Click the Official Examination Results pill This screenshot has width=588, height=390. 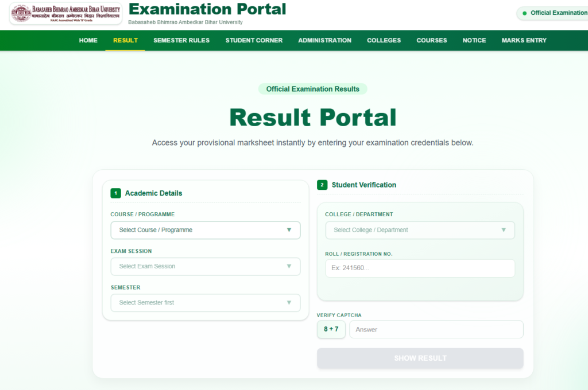[x=313, y=89]
